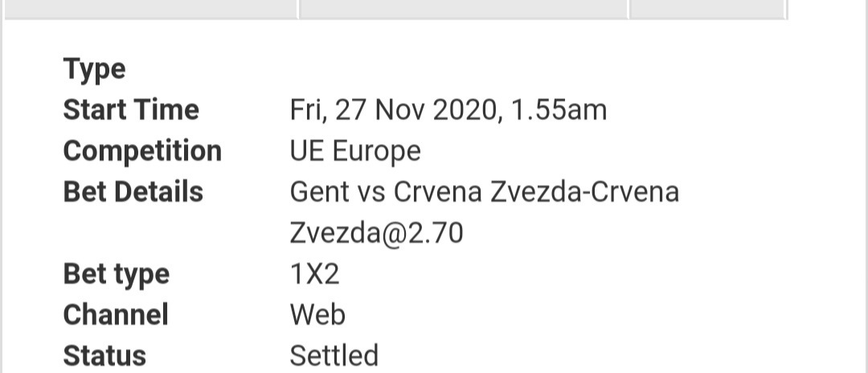Click the Zvezda@2.70 odds text
The image size is (868, 373).
(x=376, y=233)
